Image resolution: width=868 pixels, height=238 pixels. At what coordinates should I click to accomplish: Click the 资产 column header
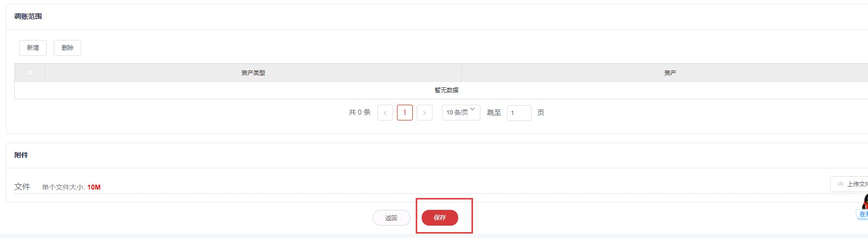(670, 73)
